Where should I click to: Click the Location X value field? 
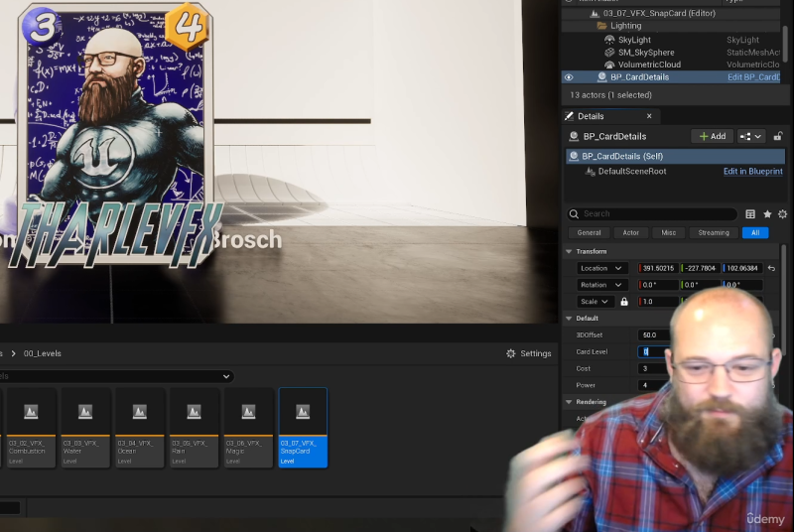658,268
